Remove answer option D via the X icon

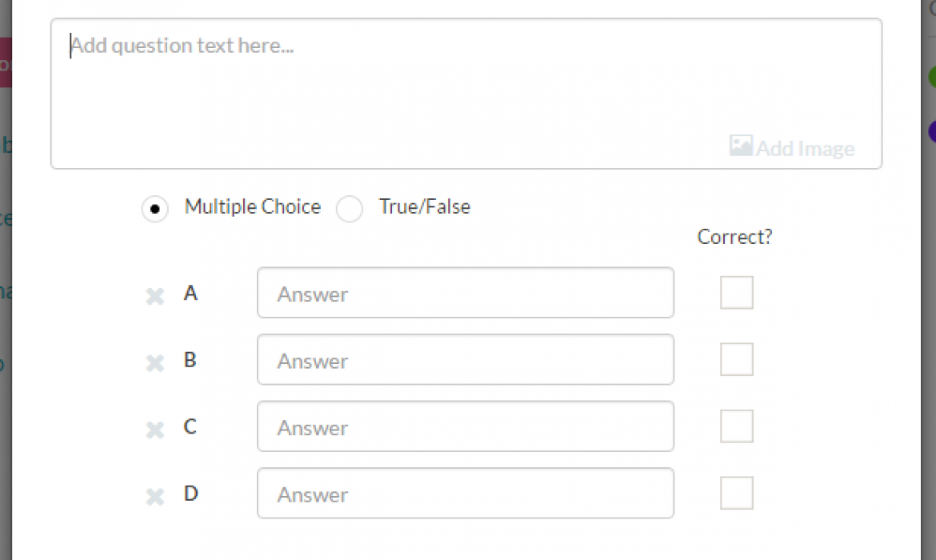[x=154, y=497]
